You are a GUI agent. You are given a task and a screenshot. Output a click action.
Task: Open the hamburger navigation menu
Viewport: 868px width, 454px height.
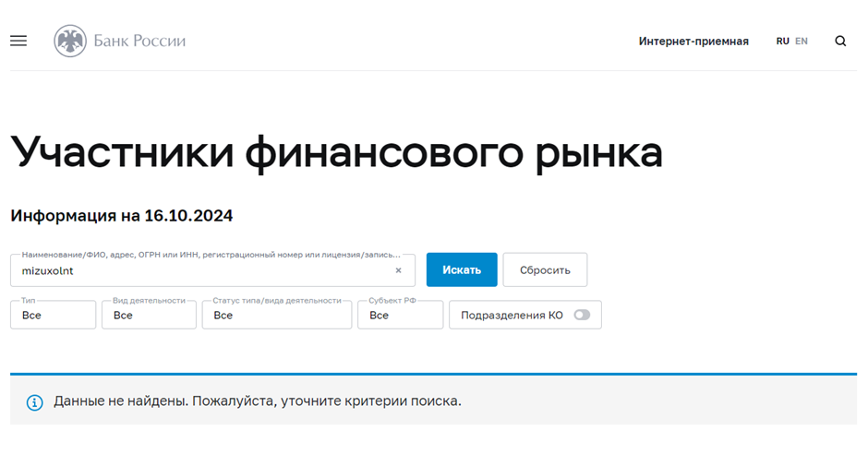pos(18,41)
